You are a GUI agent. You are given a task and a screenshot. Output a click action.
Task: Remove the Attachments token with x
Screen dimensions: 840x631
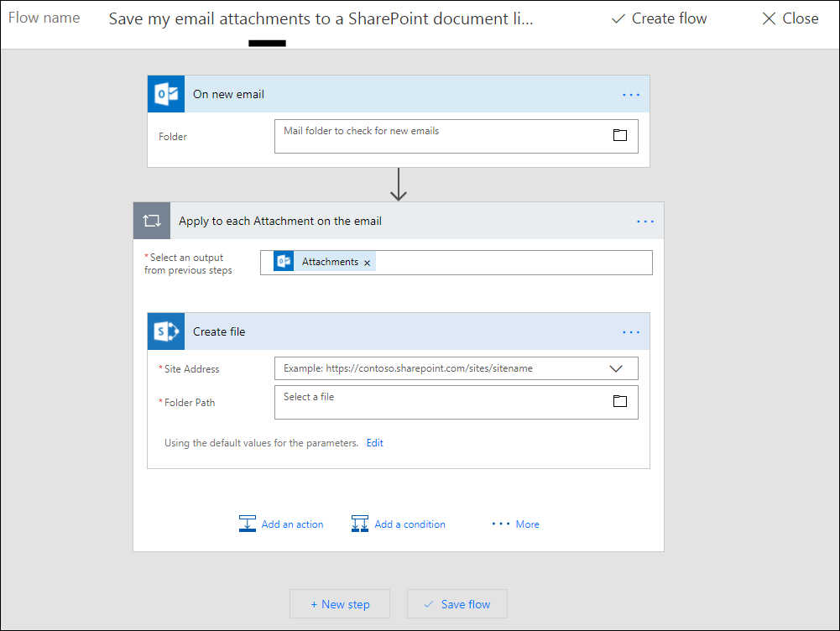coord(367,263)
